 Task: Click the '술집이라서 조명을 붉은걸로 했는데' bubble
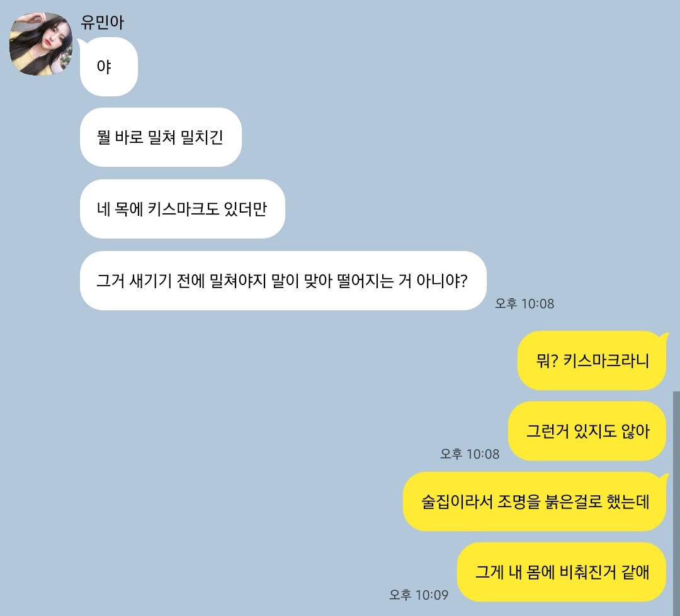[x=535, y=501]
